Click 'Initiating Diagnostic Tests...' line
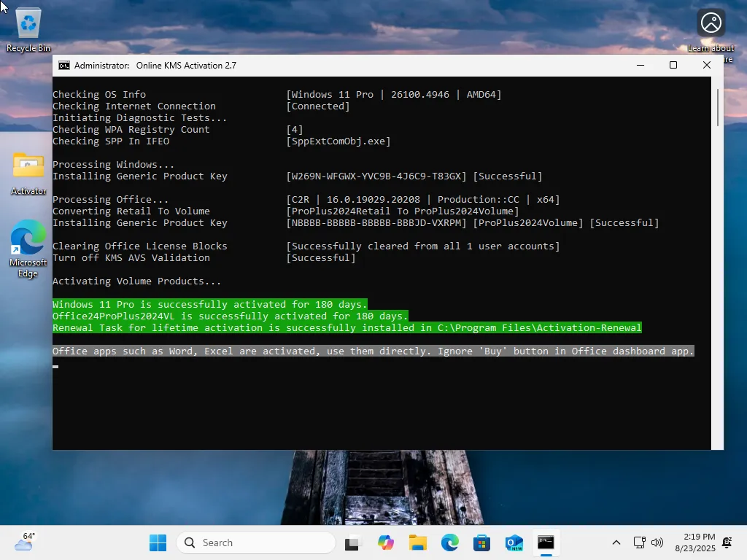 point(139,117)
